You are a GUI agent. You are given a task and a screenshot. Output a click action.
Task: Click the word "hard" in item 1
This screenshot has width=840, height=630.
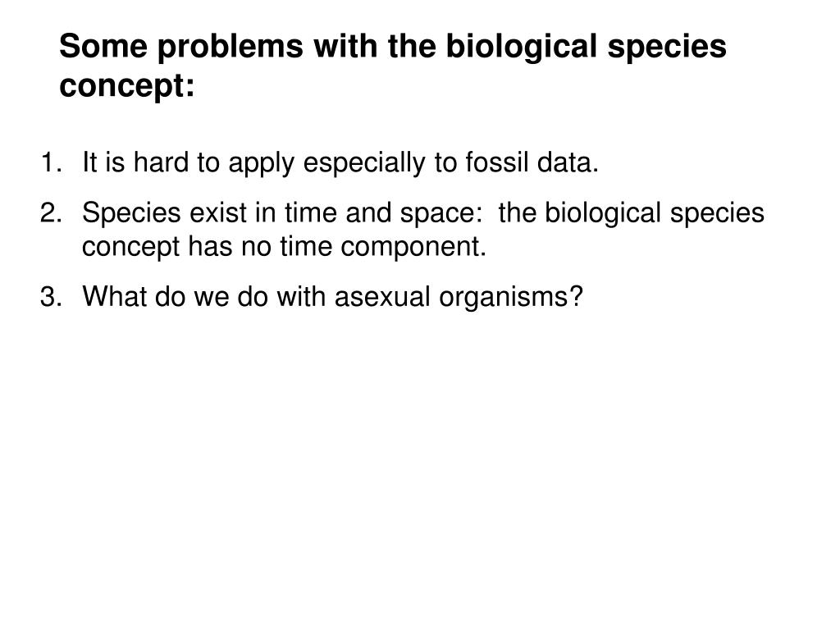pos(162,162)
